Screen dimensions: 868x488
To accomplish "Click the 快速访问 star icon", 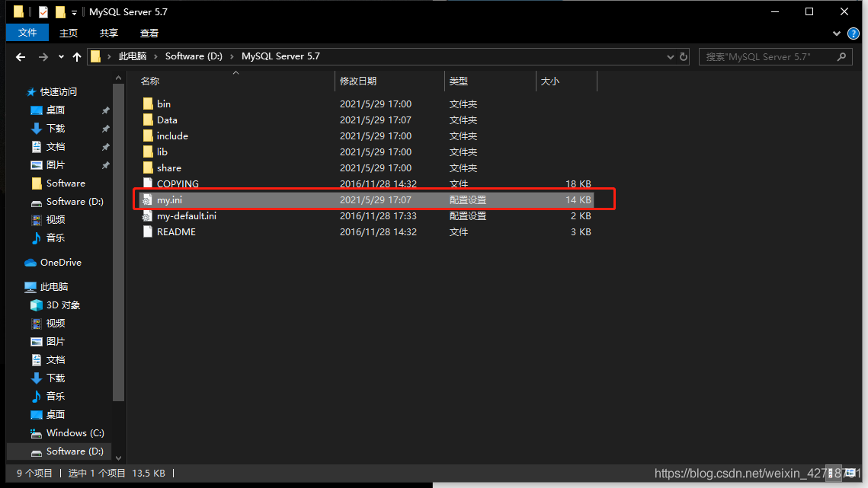I will pyautogui.click(x=31, y=92).
